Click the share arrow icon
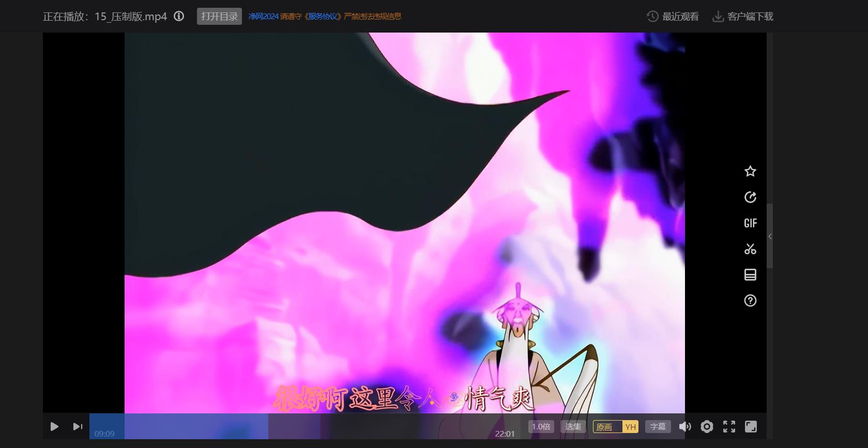This screenshot has height=448, width=868. pos(750,197)
